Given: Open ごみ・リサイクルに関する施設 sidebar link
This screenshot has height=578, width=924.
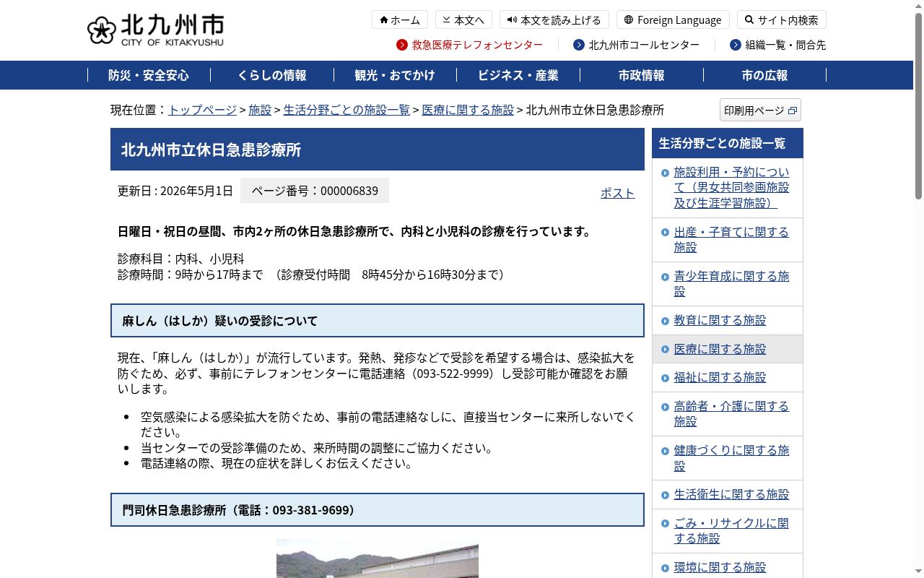Looking at the screenshot, I should click(732, 531).
